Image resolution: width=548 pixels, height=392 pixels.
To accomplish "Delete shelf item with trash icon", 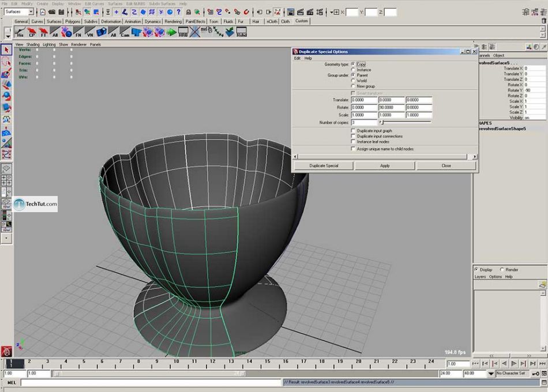I will pyautogui.click(x=544, y=21).
